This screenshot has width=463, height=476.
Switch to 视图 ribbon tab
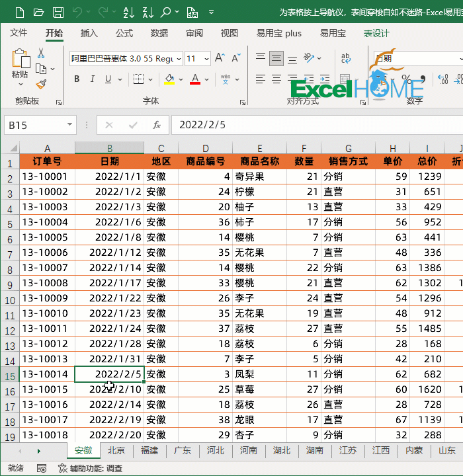coord(230,33)
